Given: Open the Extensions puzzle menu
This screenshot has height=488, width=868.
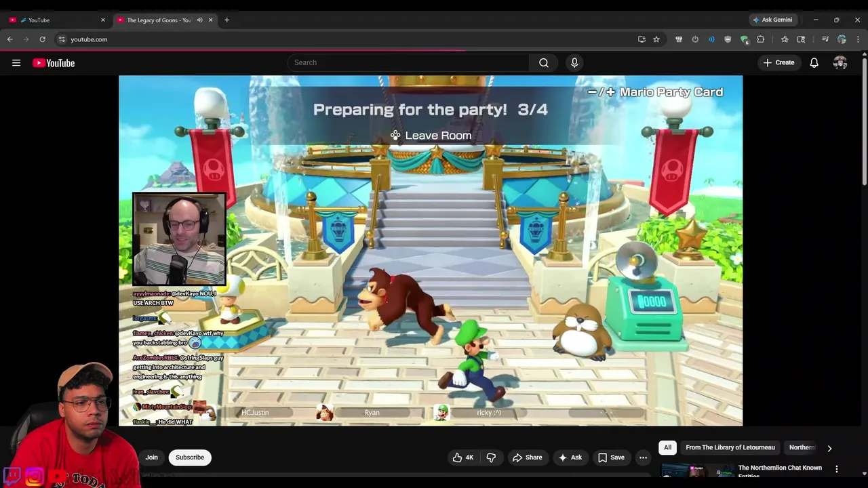Looking at the screenshot, I should point(761,39).
